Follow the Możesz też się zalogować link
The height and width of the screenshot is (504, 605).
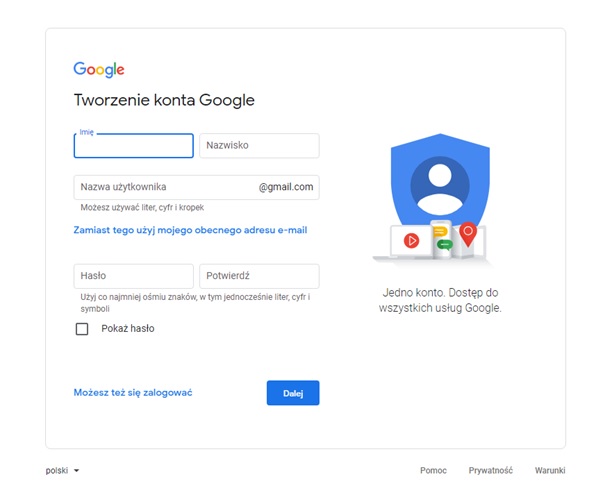133,392
